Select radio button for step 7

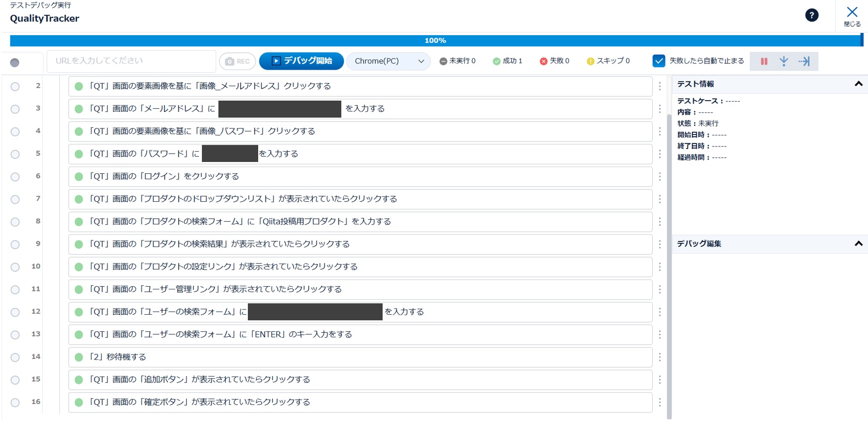(x=15, y=200)
